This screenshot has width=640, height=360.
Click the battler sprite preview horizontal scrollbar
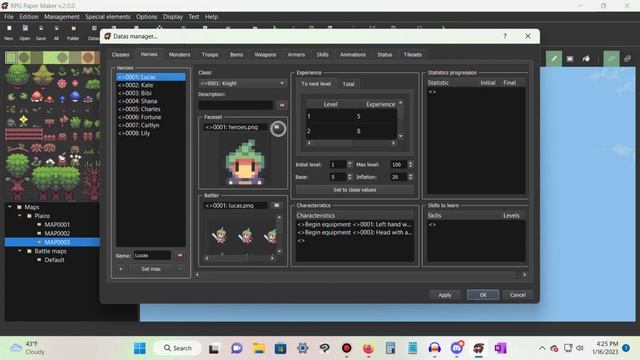click(239, 258)
